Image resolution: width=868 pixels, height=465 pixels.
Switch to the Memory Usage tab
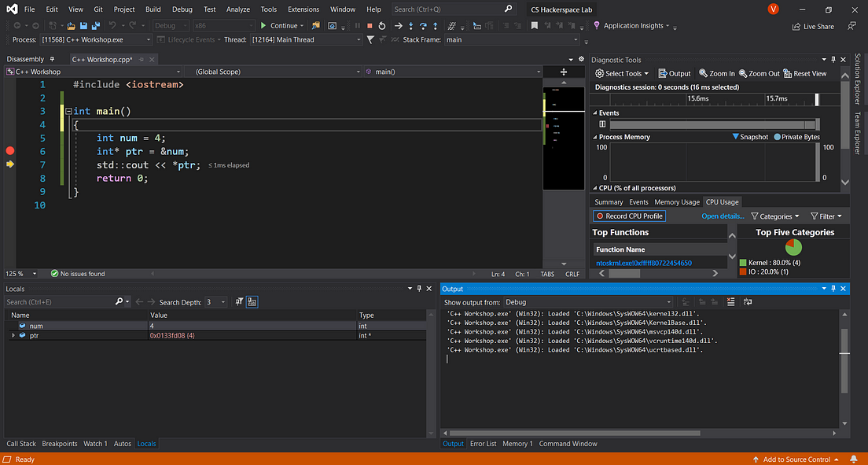coord(676,201)
